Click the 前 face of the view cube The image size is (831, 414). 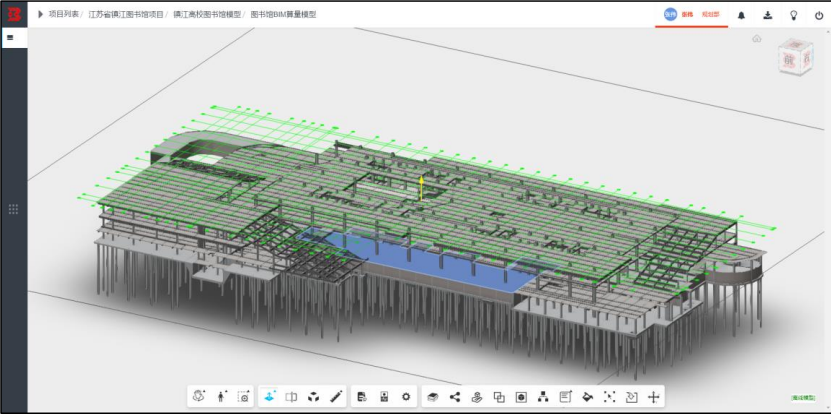pyautogui.click(x=789, y=61)
